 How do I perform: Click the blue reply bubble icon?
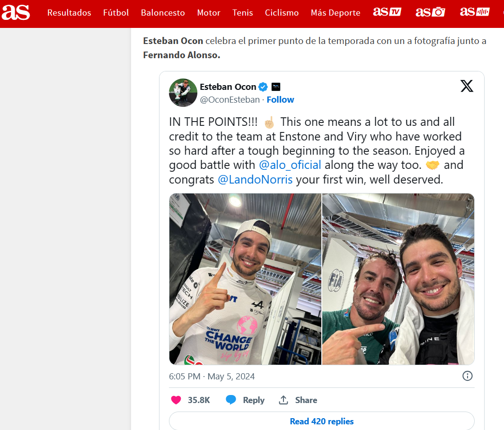[231, 400]
